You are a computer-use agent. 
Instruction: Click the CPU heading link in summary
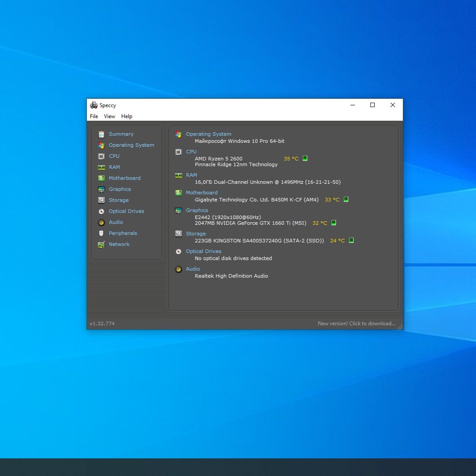coord(191,152)
